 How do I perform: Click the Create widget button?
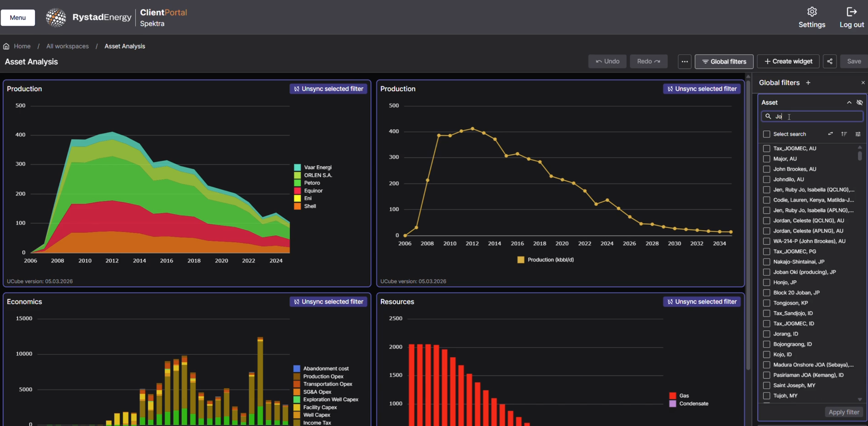tap(788, 61)
